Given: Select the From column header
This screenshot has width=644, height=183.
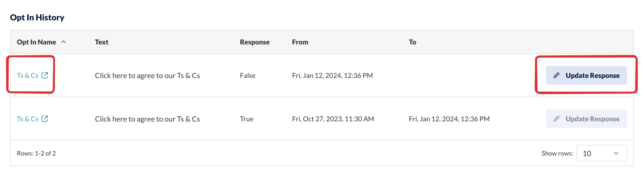Looking at the screenshot, I should click(x=300, y=42).
